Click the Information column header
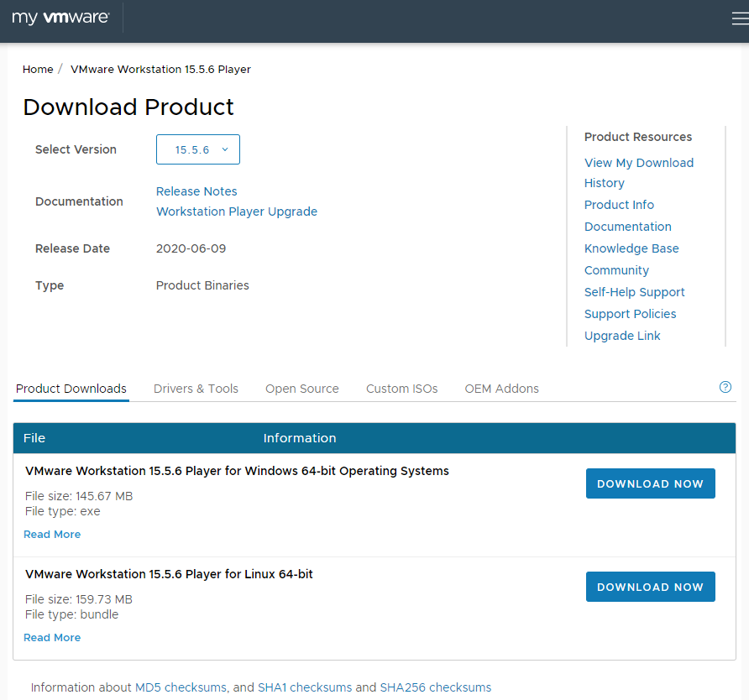The width and height of the screenshot is (749, 700). click(300, 438)
